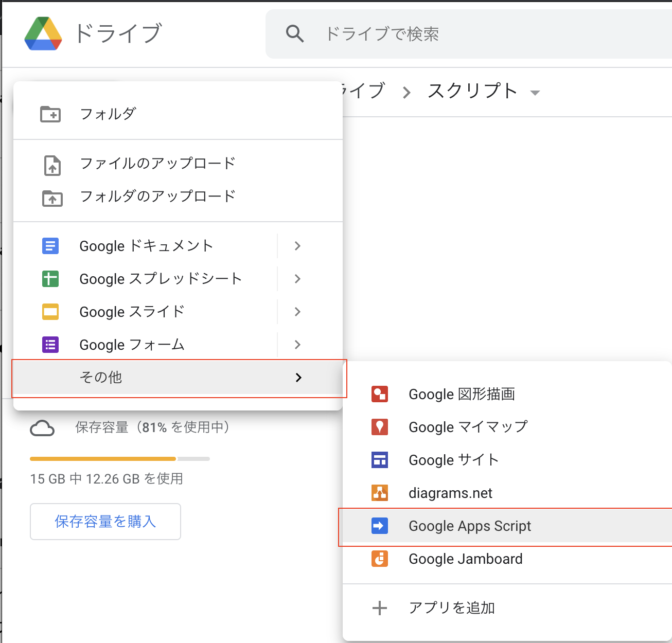This screenshot has height=643, width=672.
Task: Click the Google サイト icon
Action: tap(380, 460)
